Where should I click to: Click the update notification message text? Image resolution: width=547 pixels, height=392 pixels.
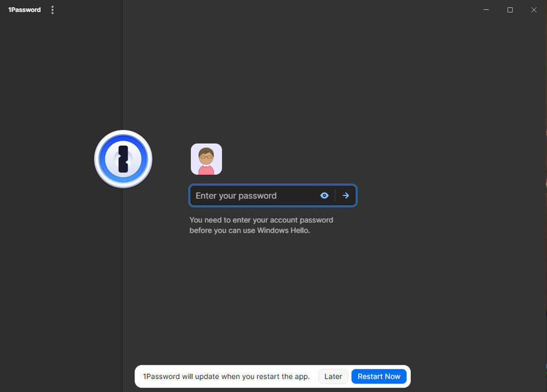[x=226, y=376]
